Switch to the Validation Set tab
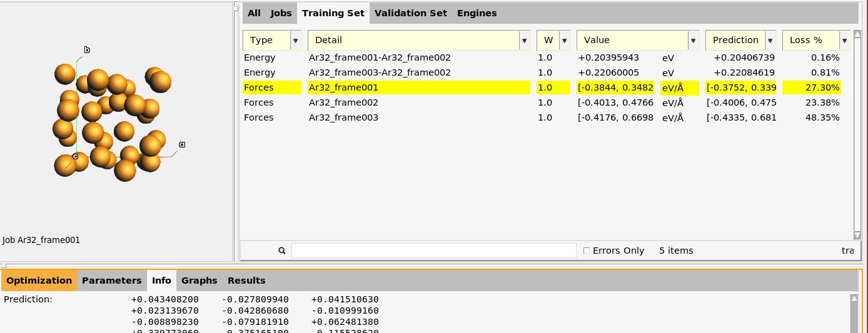Screen dimensions: 868x333 (x=410, y=13)
